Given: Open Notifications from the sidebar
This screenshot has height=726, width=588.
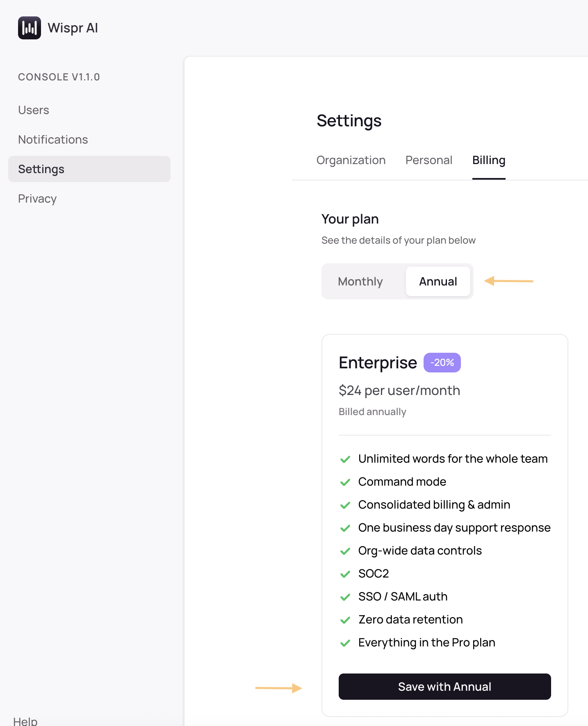Looking at the screenshot, I should [53, 139].
